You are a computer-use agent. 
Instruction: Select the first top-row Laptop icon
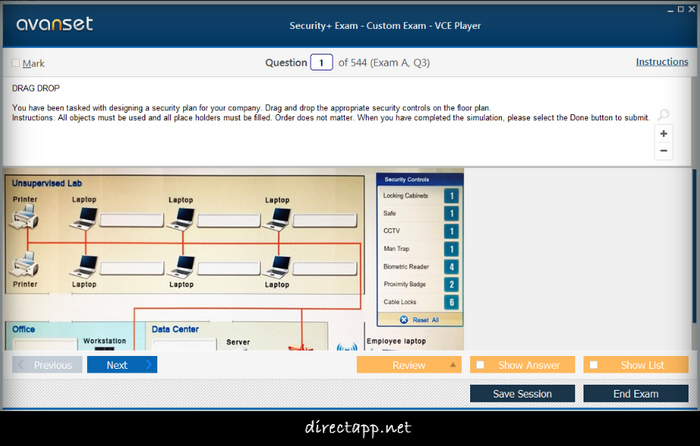pyautogui.click(x=84, y=217)
